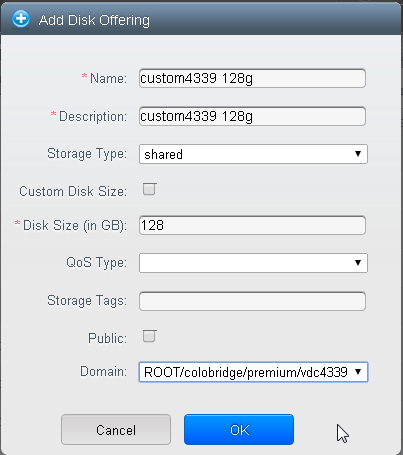Click the Domain label text

(x=103, y=371)
